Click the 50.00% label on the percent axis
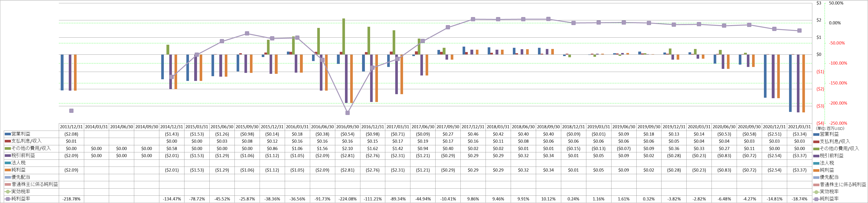The width and height of the screenshot is (868, 203). coord(836,3)
